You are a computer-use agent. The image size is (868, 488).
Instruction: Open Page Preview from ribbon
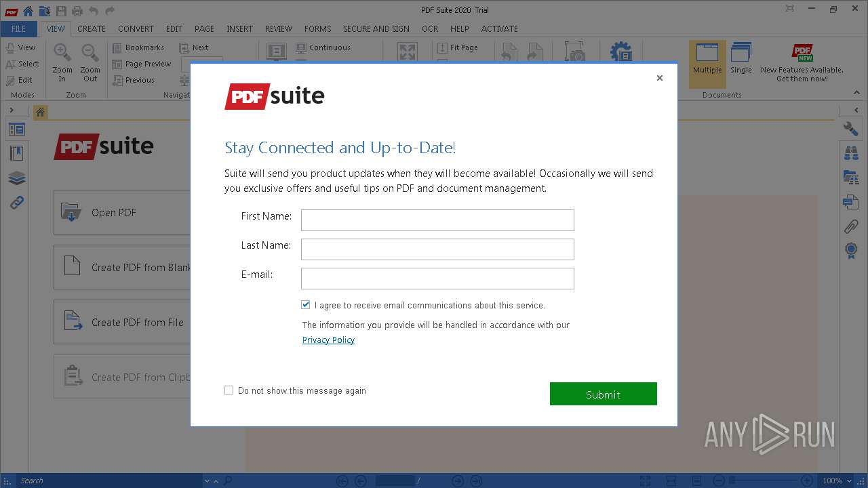(142, 64)
